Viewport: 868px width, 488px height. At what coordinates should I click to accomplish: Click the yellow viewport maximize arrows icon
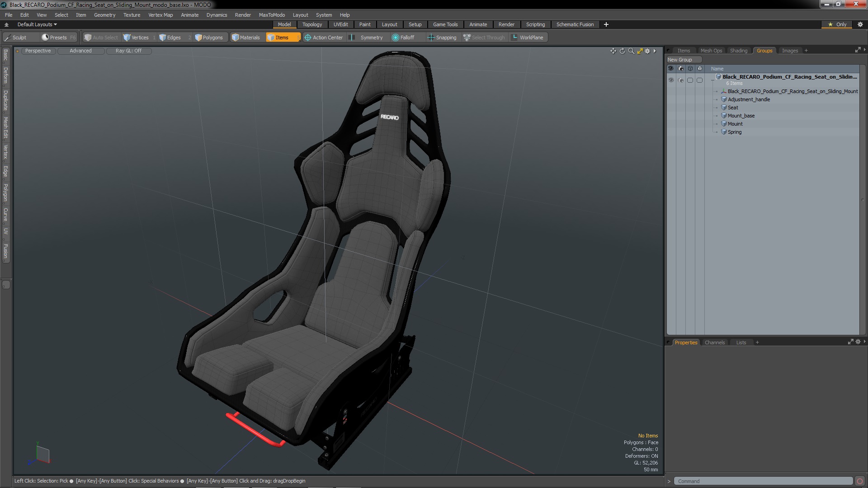click(640, 51)
